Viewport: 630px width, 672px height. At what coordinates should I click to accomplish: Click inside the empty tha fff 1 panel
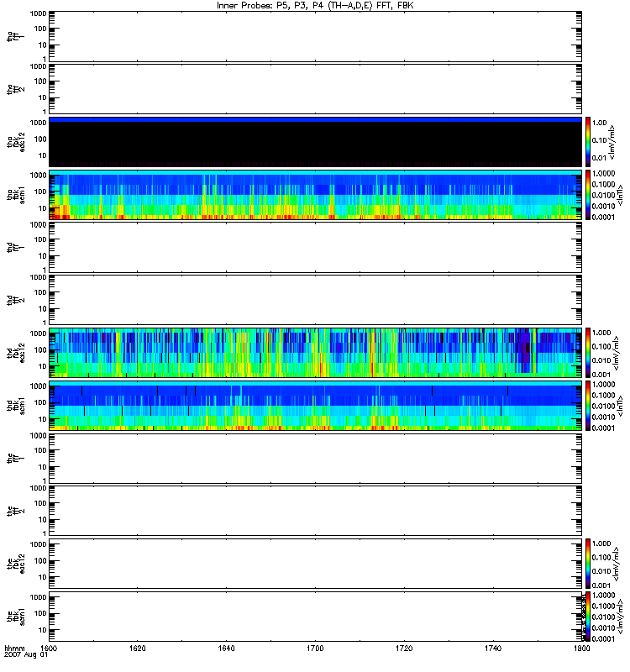tap(315, 36)
